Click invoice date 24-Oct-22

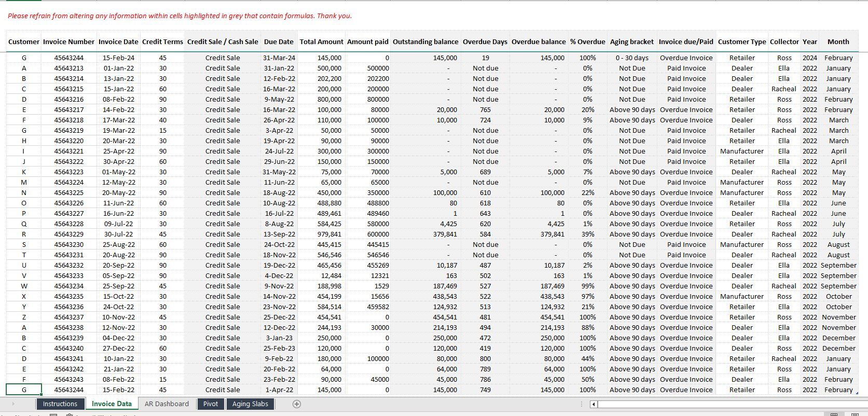click(118, 307)
